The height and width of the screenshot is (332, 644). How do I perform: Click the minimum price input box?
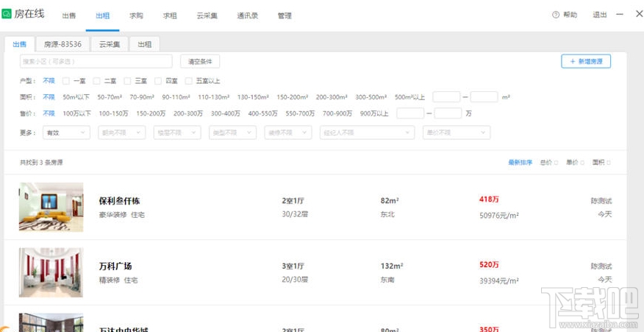(x=410, y=113)
